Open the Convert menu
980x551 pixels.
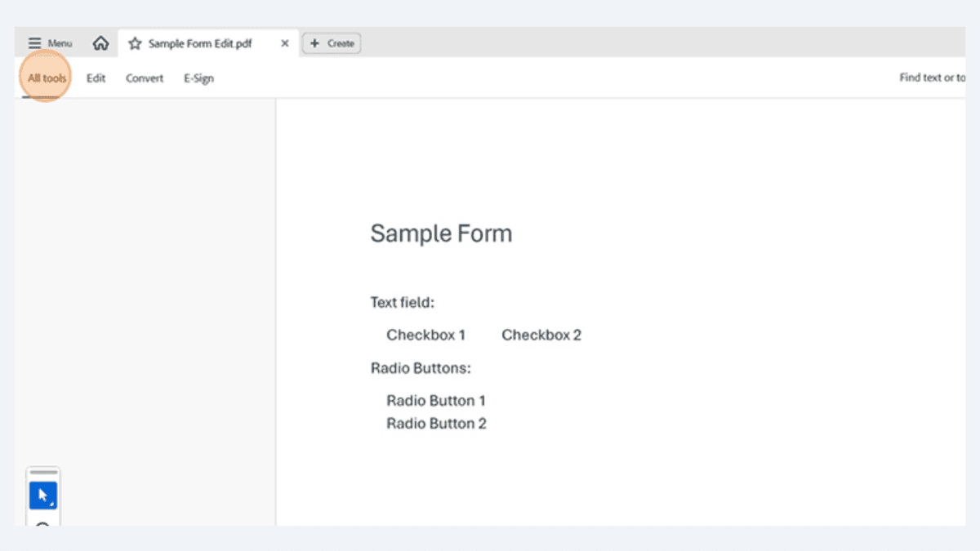pos(144,78)
